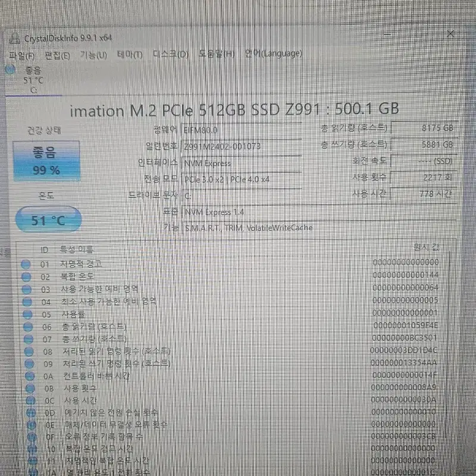This screenshot has height=476, width=476.
Task: Select the row 사용률
Action: 231,314
